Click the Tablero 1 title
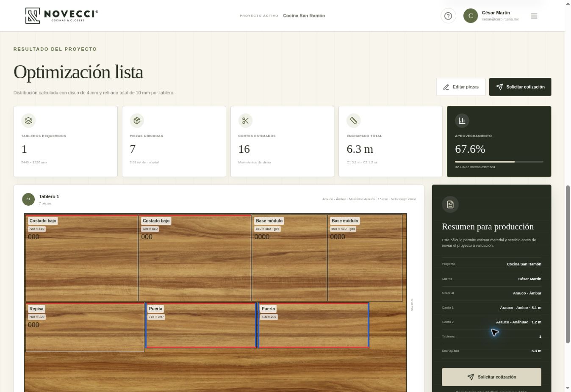The image size is (571, 392). 49,196
